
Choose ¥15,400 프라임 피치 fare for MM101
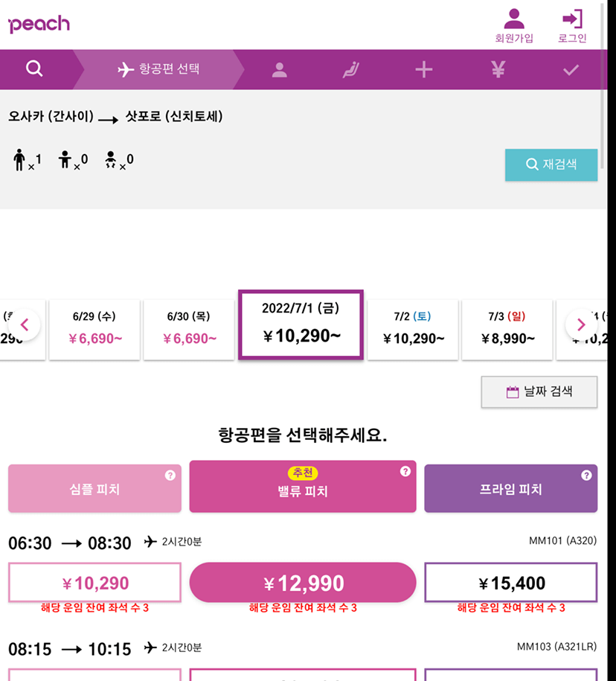(x=511, y=583)
